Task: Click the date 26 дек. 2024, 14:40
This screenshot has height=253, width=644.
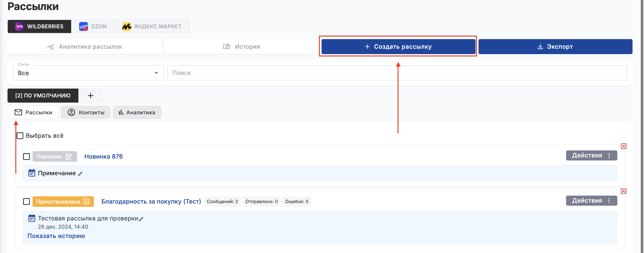Action: point(63,227)
